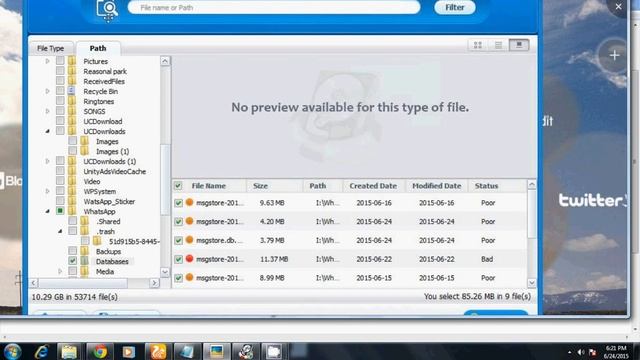Image resolution: width=640 pixels, height=360 pixels.
Task: Open Google Chrome from the taskbar
Action: point(99,351)
